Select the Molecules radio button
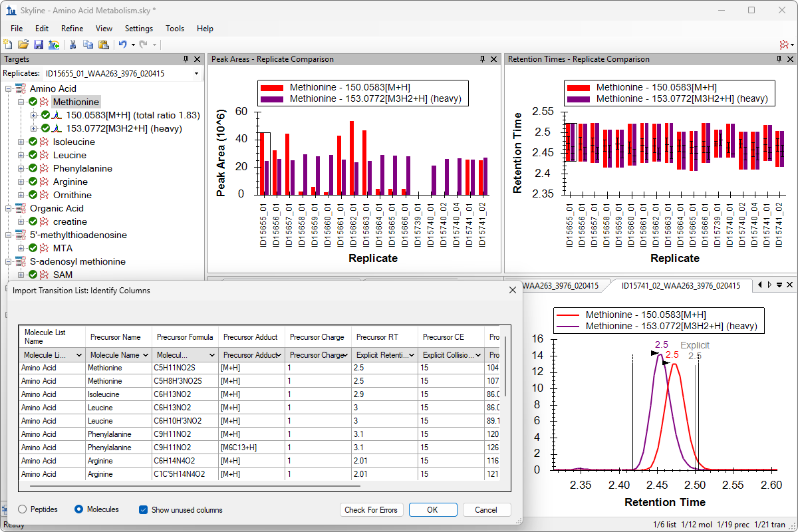This screenshot has width=798, height=532. pyautogui.click(x=79, y=509)
